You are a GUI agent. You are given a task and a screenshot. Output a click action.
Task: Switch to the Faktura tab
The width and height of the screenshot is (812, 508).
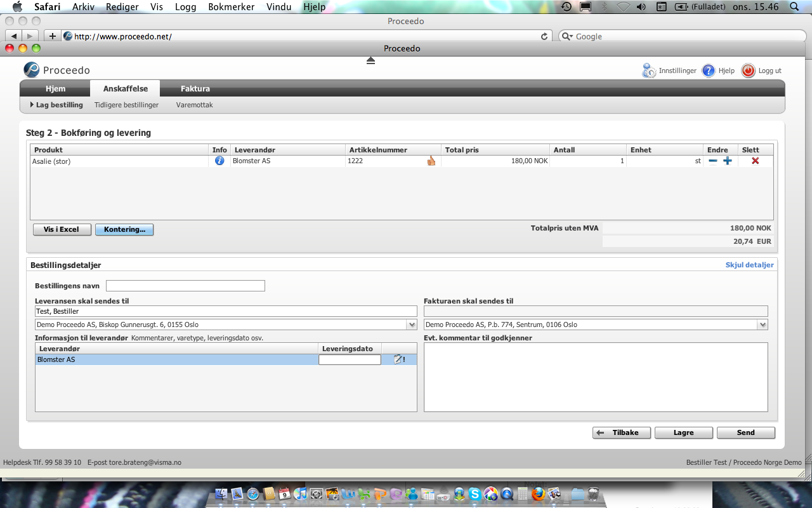195,89
